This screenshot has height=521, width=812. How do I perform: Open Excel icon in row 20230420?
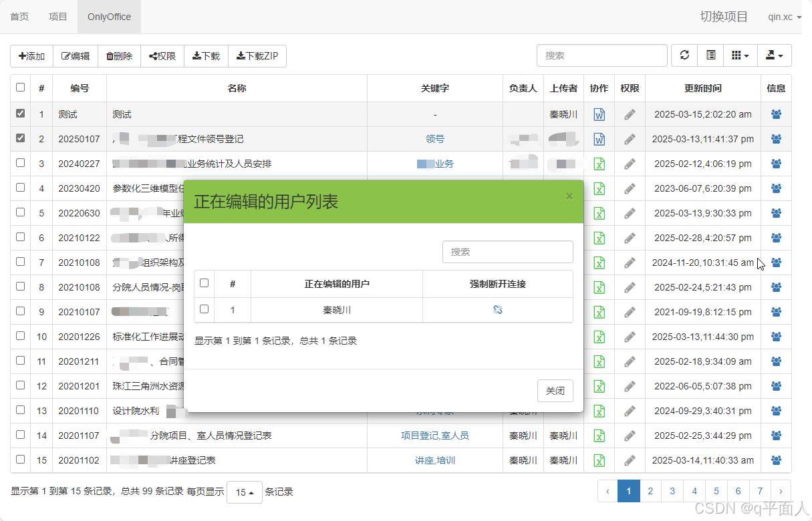point(599,188)
